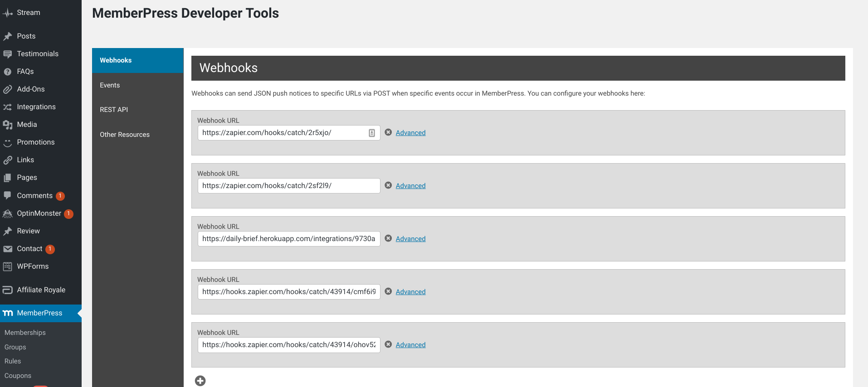
Task: Remove the 2r5xjo Zapier webhook
Action: pyautogui.click(x=388, y=132)
